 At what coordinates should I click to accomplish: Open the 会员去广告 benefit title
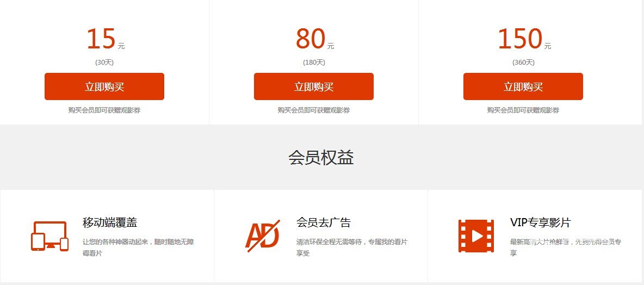(x=324, y=222)
